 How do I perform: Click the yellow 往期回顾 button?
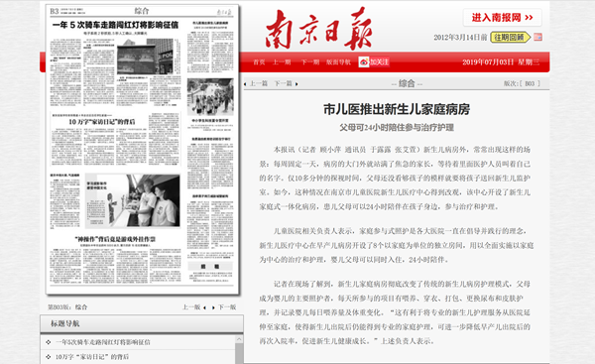point(510,38)
